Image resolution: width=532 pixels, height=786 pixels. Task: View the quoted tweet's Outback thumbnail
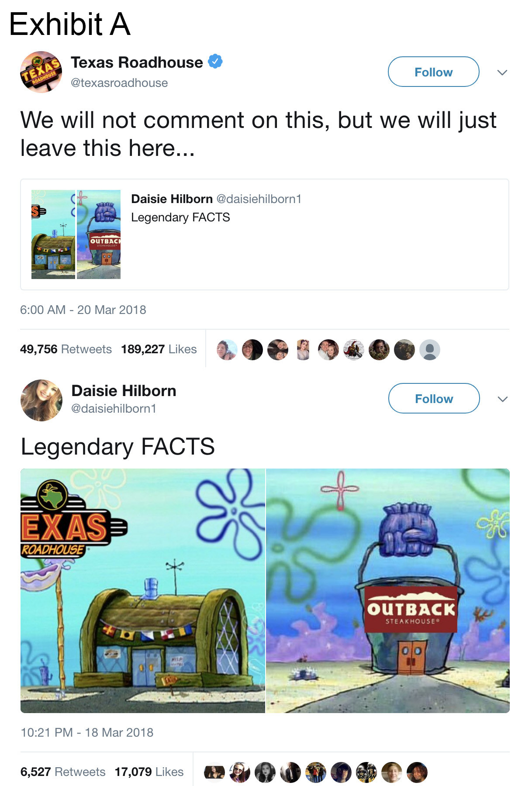99,234
